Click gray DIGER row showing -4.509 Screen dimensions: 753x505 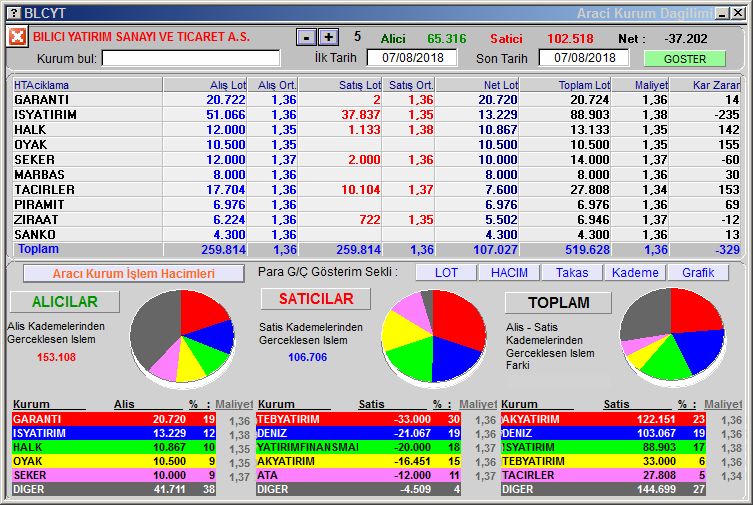[x=358, y=489]
